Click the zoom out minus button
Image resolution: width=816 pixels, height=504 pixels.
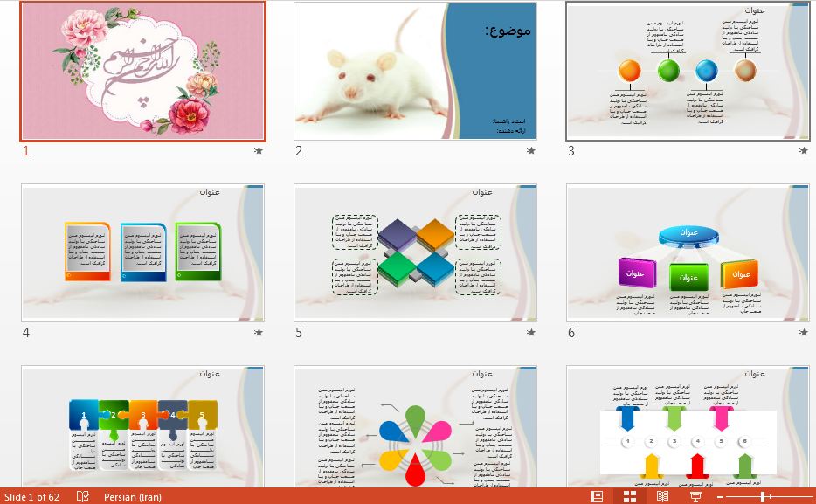click(719, 496)
